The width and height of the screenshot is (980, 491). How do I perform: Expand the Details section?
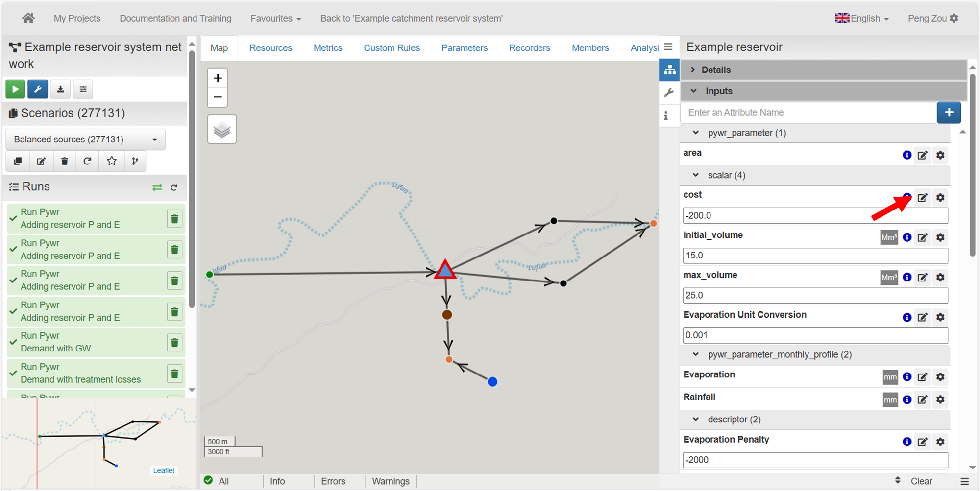(x=715, y=70)
